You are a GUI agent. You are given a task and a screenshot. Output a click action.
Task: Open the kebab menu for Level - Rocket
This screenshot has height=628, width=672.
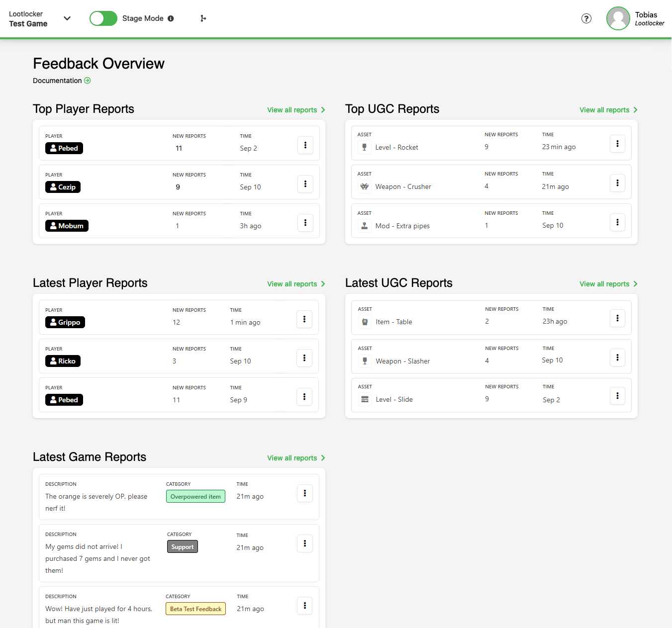[617, 143]
